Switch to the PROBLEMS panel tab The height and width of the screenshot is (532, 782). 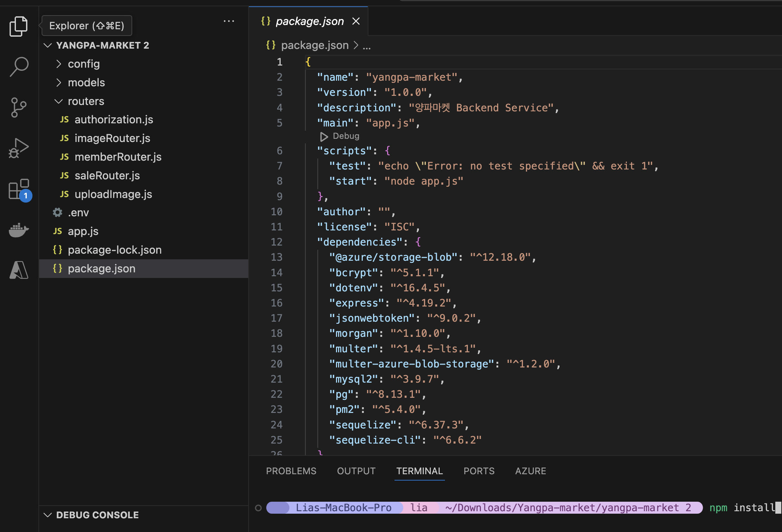tap(291, 471)
